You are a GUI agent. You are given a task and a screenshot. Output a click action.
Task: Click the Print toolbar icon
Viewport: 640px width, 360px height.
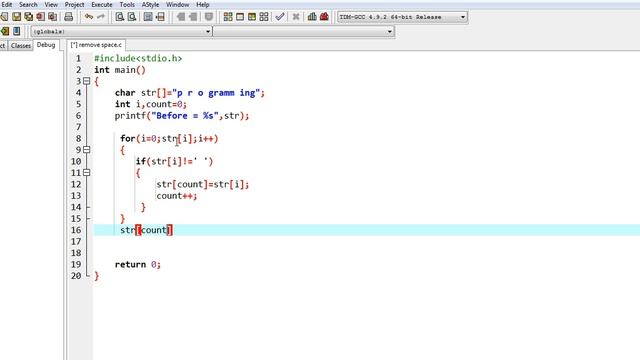(69, 17)
